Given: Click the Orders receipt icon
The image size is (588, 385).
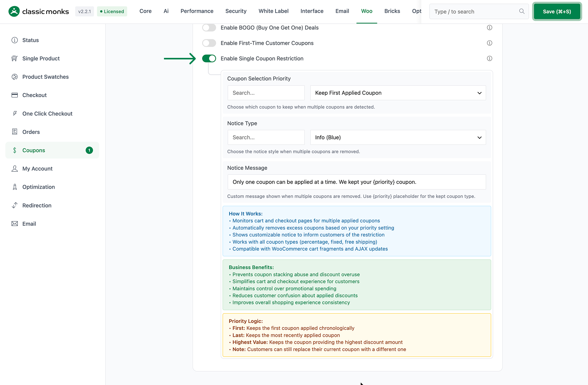Looking at the screenshot, I should point(15,132).
